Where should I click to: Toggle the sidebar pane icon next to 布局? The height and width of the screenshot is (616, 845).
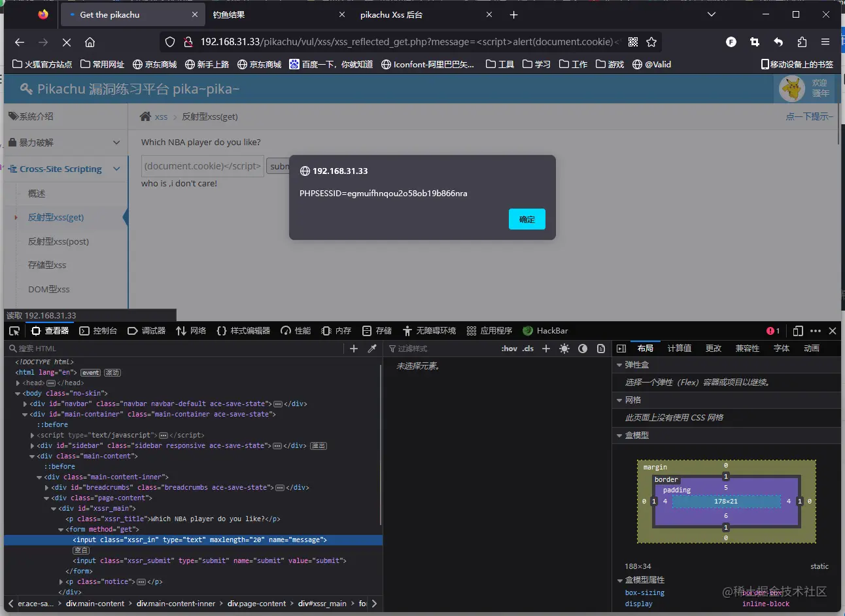(621, 349)
